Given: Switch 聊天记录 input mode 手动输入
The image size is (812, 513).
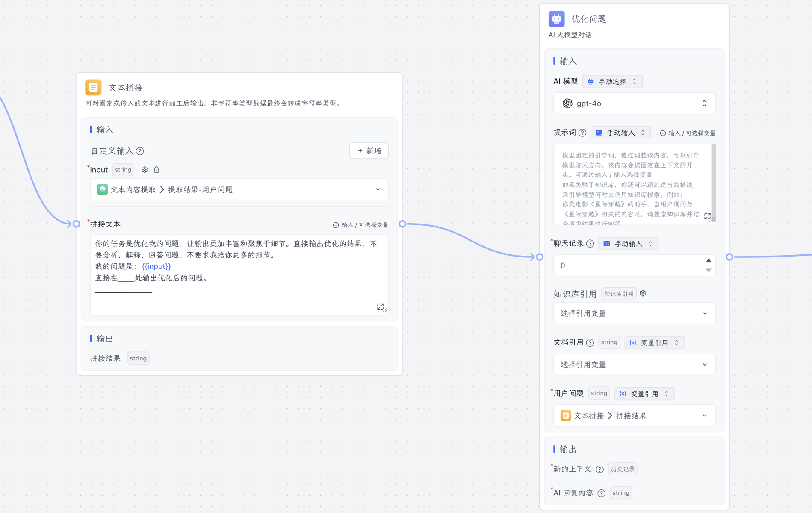Looking at the screenshot, I should [x=629, y=244].
